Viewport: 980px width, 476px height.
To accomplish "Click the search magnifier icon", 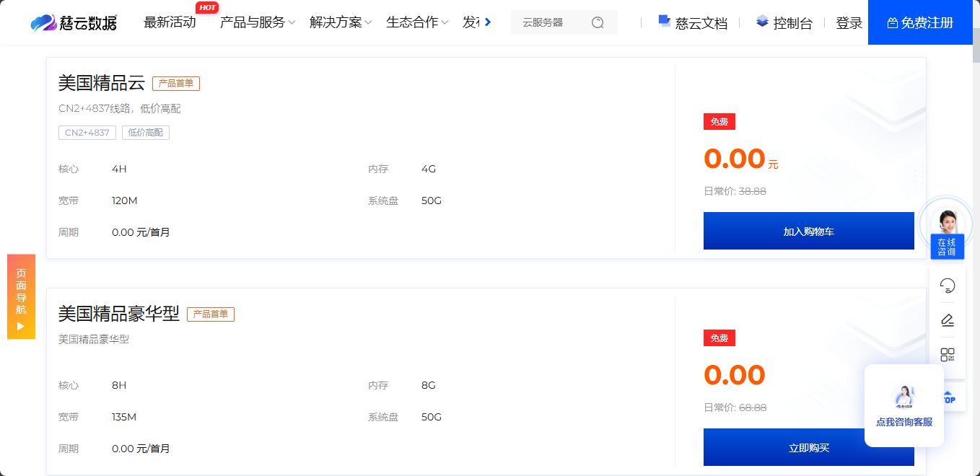I will tap(598, 22).
